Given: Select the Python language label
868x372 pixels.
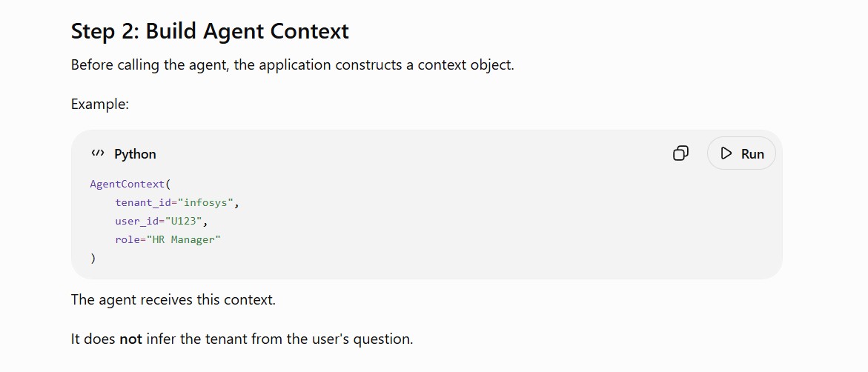Looking at the screenshot, I should tap(135, 154).
